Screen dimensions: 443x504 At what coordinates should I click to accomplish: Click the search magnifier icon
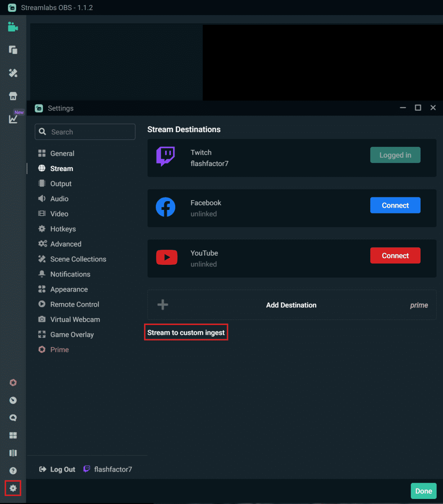coord(42,132)
